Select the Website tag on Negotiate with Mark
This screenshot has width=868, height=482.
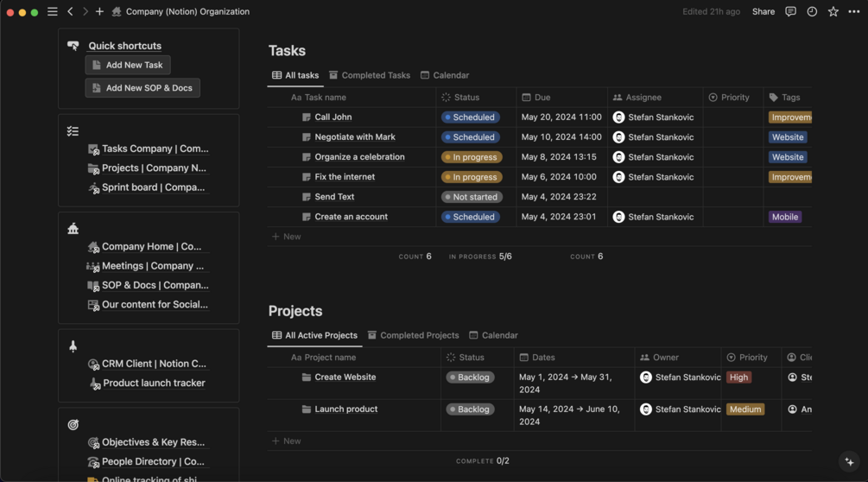click(787, 137)
